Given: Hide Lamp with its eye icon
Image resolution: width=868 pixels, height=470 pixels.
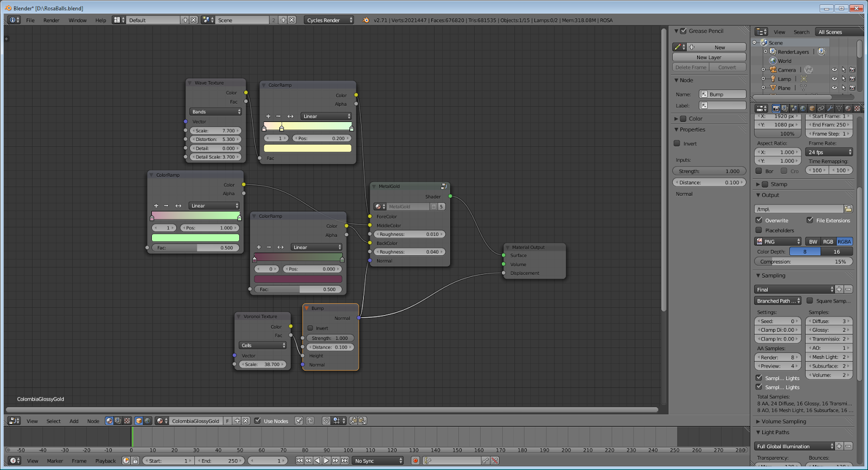Looking at the screenshot, I should [x=834, y=79].
